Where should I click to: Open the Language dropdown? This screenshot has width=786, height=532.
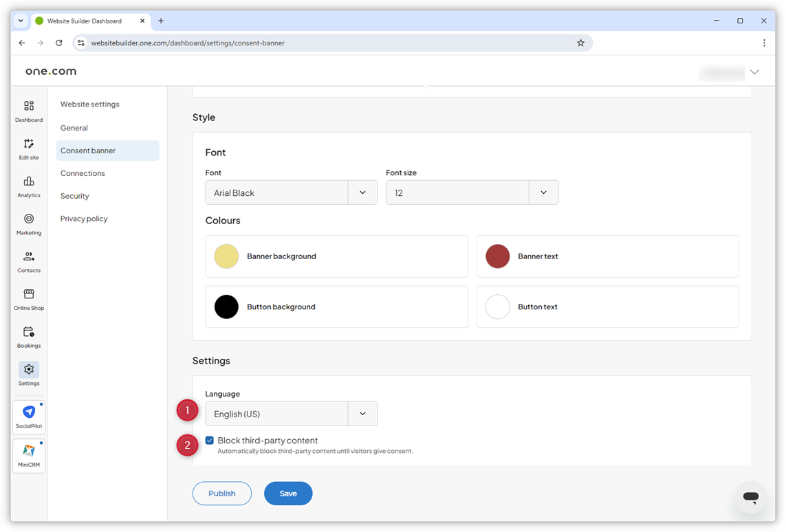pos(362,413)
